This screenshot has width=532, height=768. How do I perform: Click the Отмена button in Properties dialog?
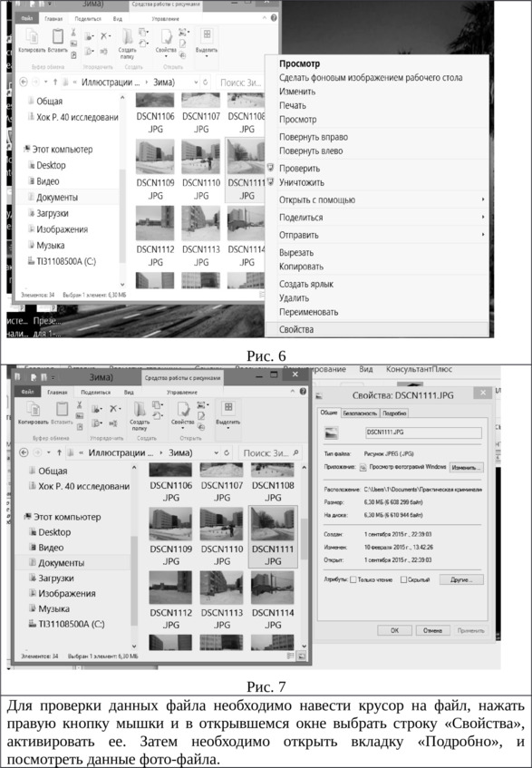432,630
